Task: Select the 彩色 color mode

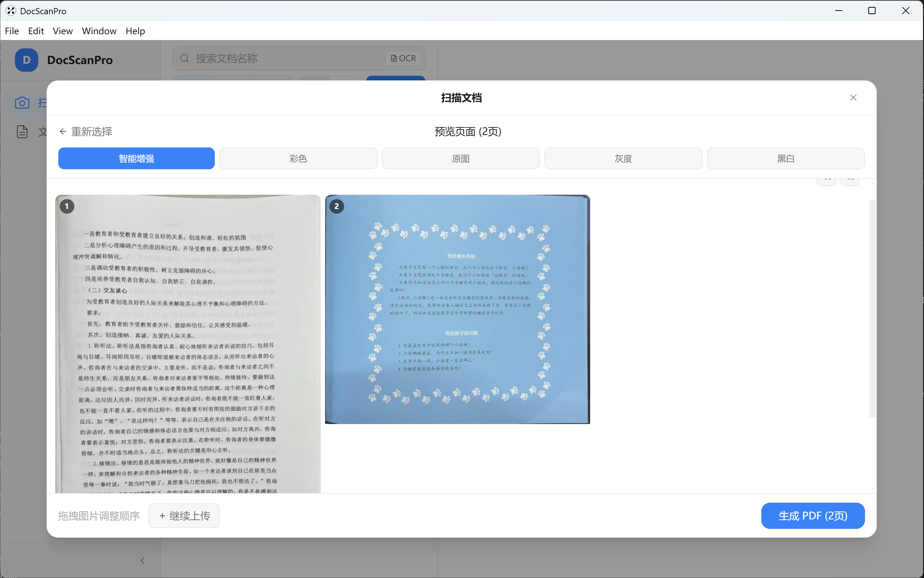Action: click(298, 158)
